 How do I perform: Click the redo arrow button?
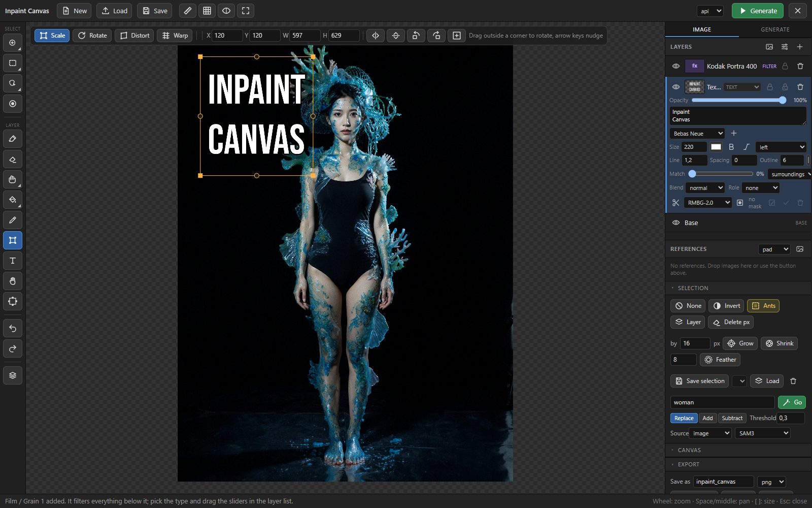pos(13,349)
